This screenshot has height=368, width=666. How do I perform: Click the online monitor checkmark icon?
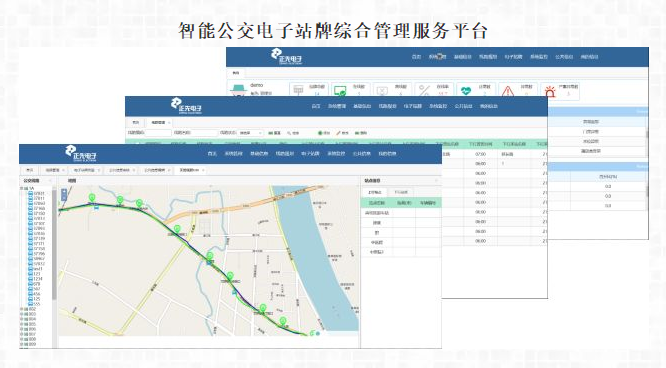pyautogui.click(x=340, y=91)
